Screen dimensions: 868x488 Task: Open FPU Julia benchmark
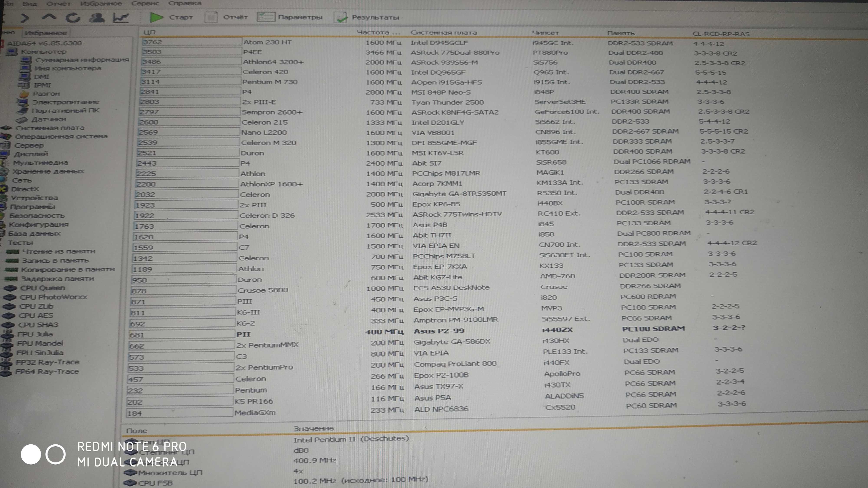click(35, 334)
